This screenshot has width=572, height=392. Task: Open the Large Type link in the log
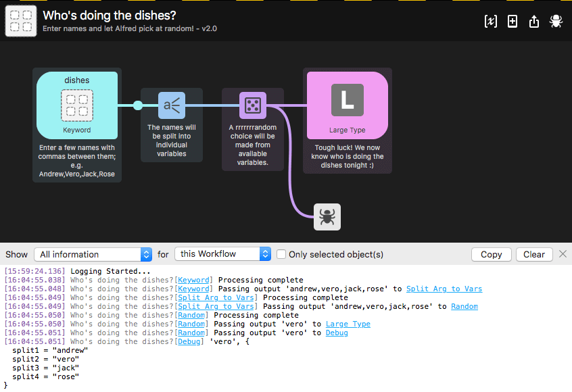pos(348,324)
